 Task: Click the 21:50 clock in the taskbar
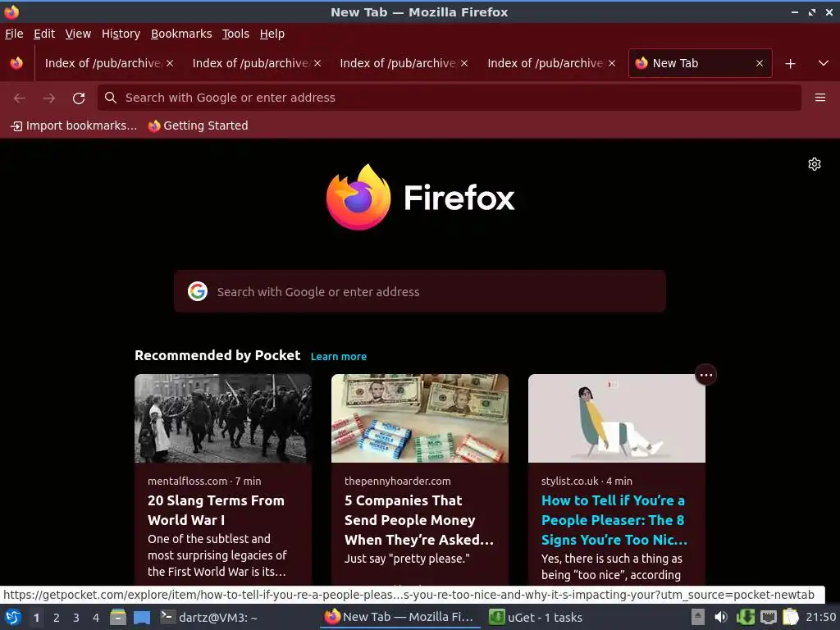pyautogui.click(x=820, y=617)
